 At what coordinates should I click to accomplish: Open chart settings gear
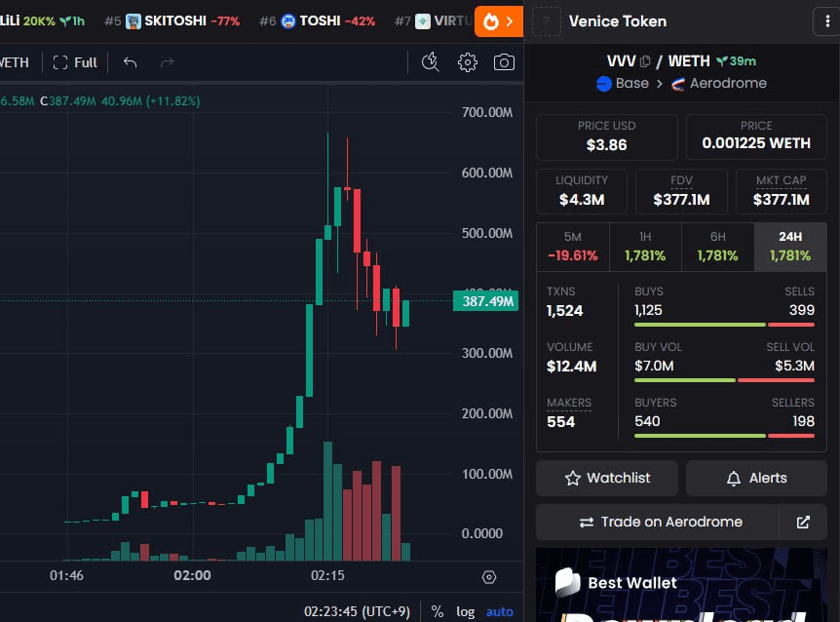pyautogui.click(x=467, y=62)
